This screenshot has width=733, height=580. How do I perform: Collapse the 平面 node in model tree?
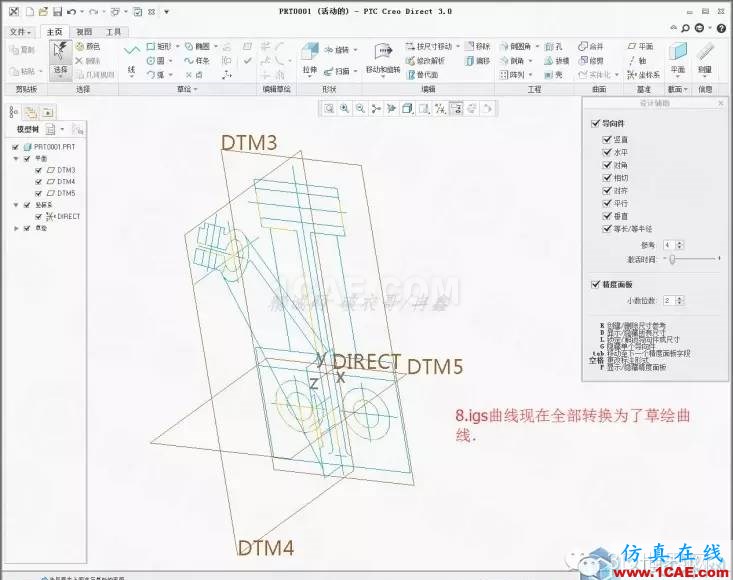click(x=16, y=158)
